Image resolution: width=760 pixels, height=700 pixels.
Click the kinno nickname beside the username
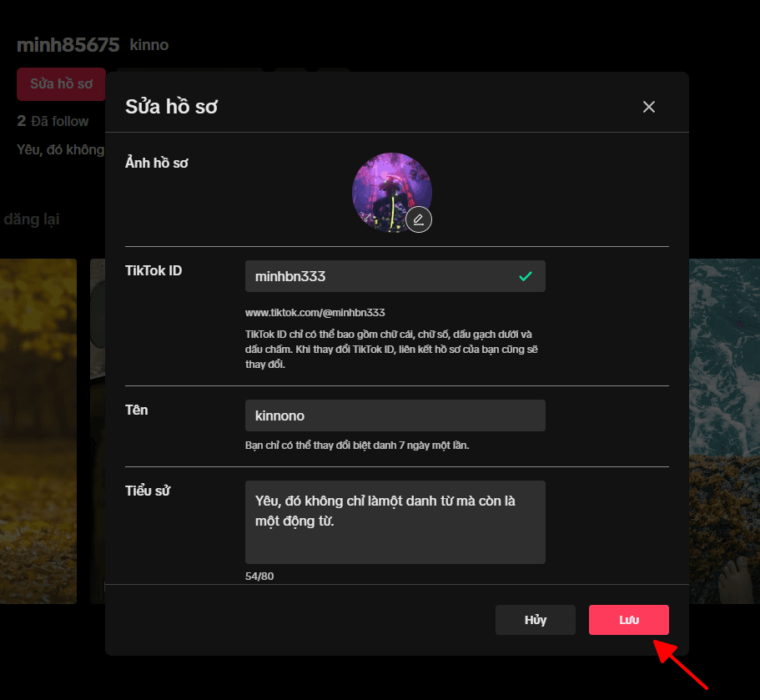click(149, 45)
